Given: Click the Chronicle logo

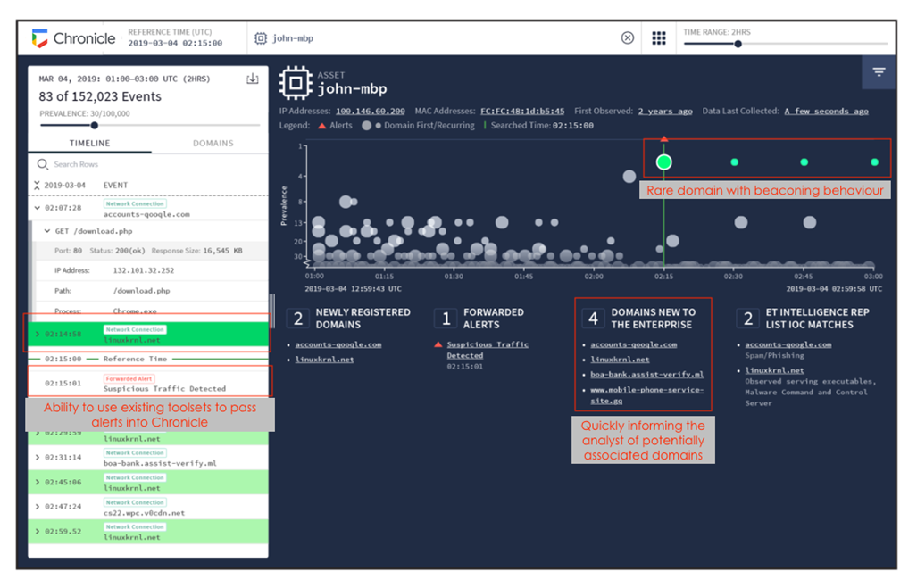Looking at the screenshot, I should 74,38.
